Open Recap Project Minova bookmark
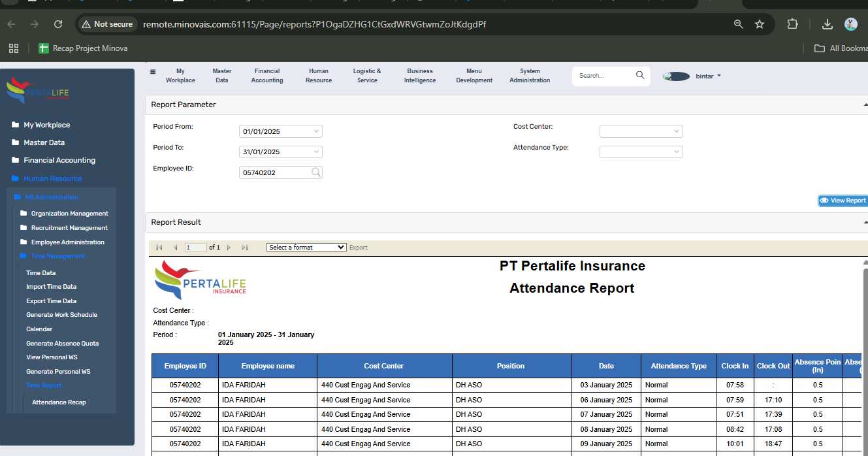The height and width of the screenshot is (456, 868). point(83,48)
